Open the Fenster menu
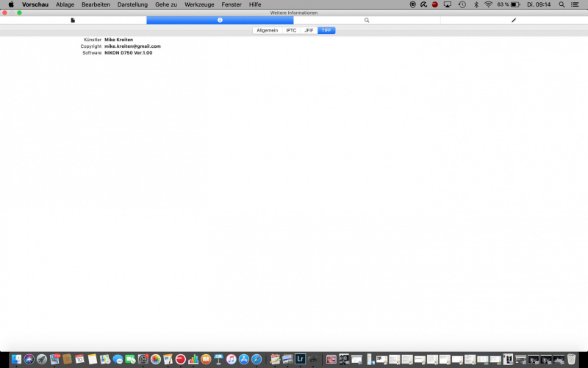The width and height of the screenshot is (588, 368). point(232,4)
